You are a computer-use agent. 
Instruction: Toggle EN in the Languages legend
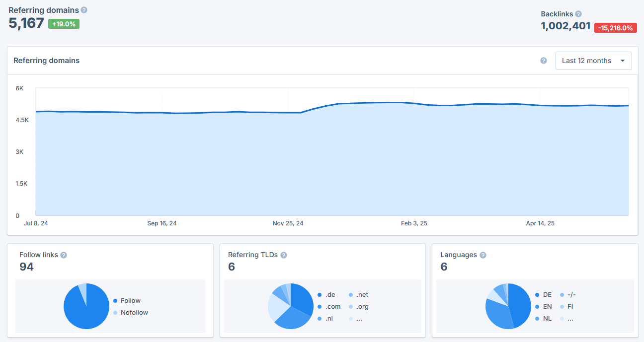click(547, 306)
